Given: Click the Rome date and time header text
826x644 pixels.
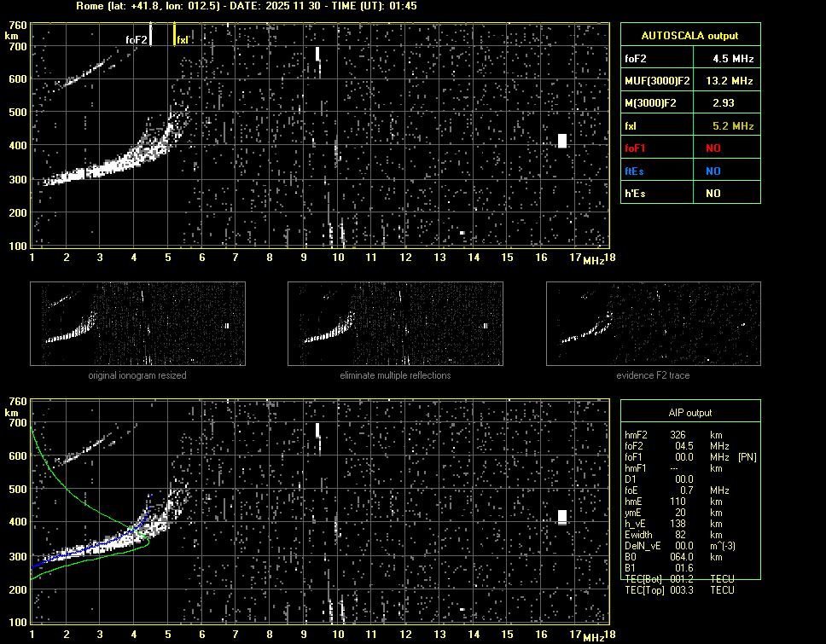Looking at the screenshot, I should coord(247,6).
